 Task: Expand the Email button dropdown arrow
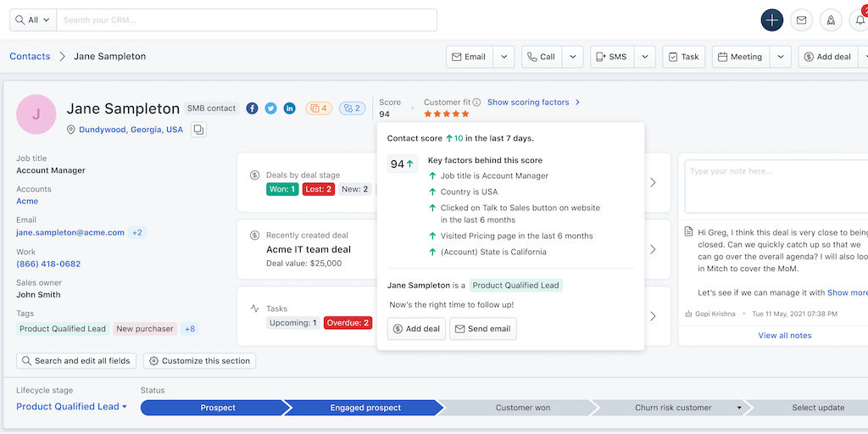click(x=504, y=57)
